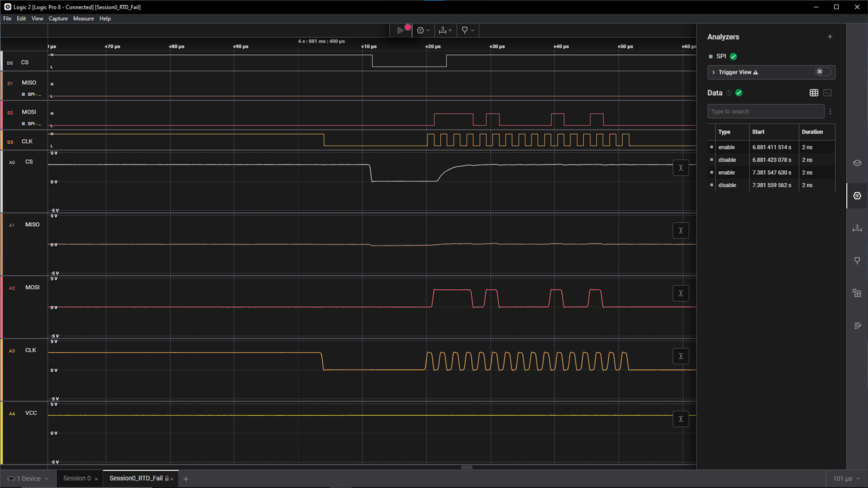Select the disable row at 6.881 423 078 s

(771, 160)
